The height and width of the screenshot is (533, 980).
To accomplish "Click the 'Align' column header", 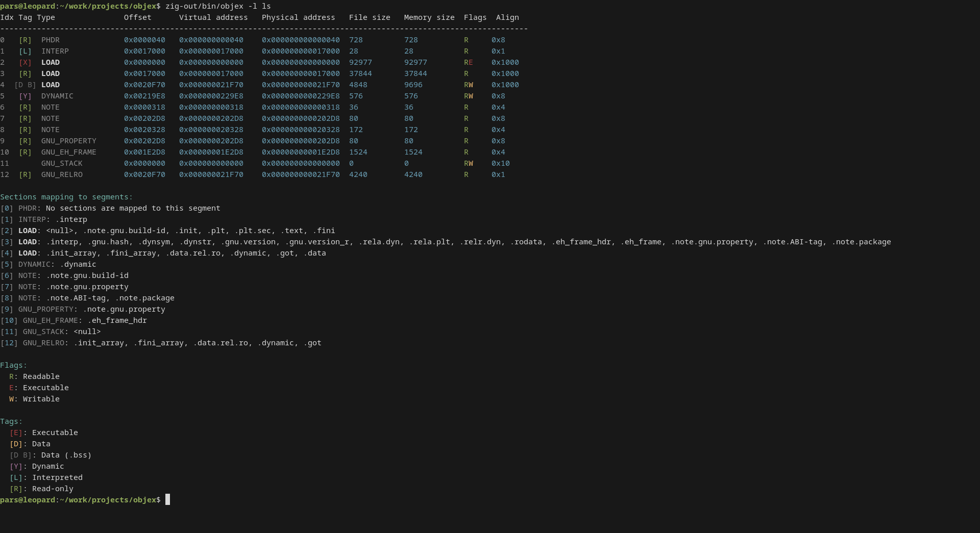I will pos(507,17).
